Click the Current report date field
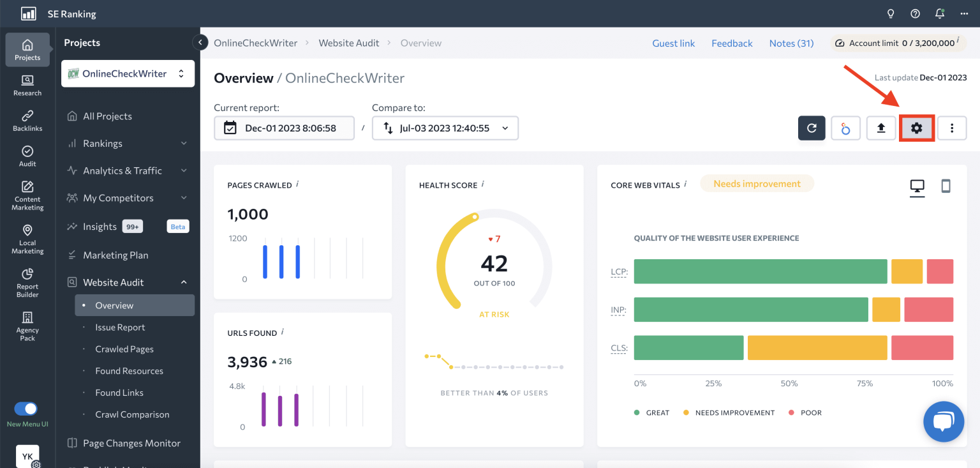Screen dimensions: 980x468 click(x=284, y=128)
